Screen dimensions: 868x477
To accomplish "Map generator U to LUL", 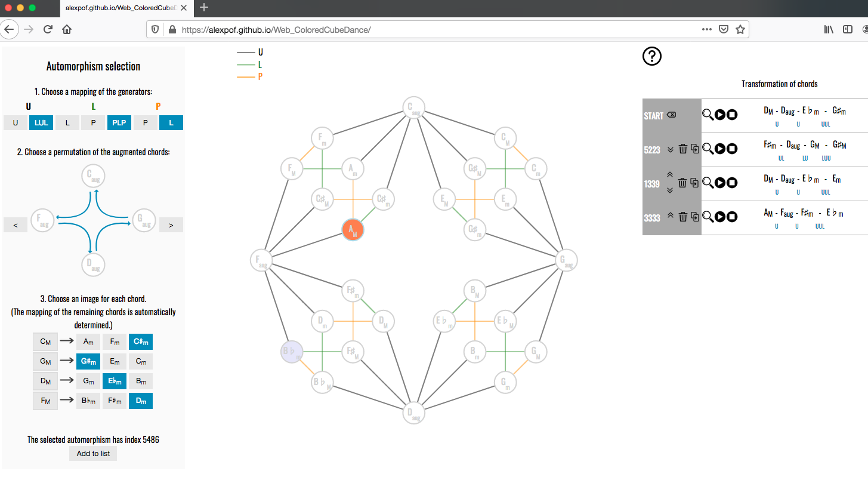I will coord(41,122).
